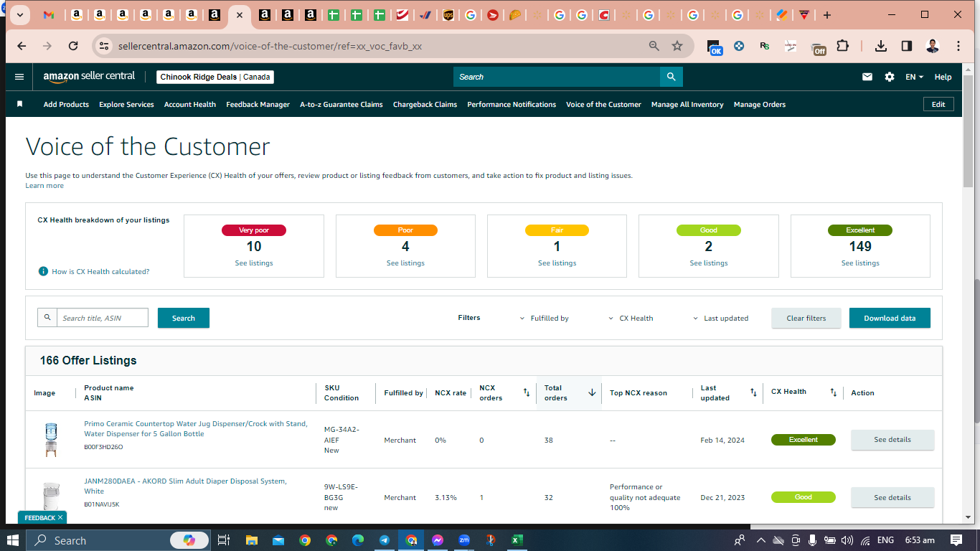See listings under Excellent

(860, 263)
